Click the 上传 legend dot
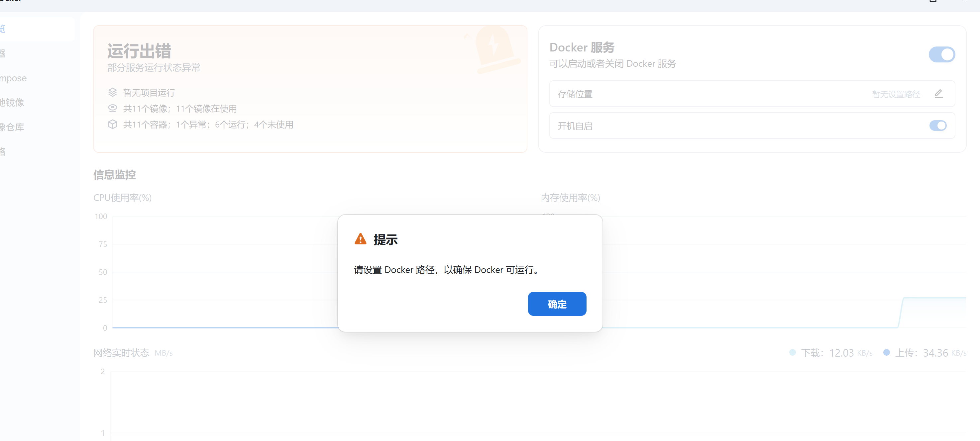The height and width of the screenshot is (441, 980). [886, 352]
